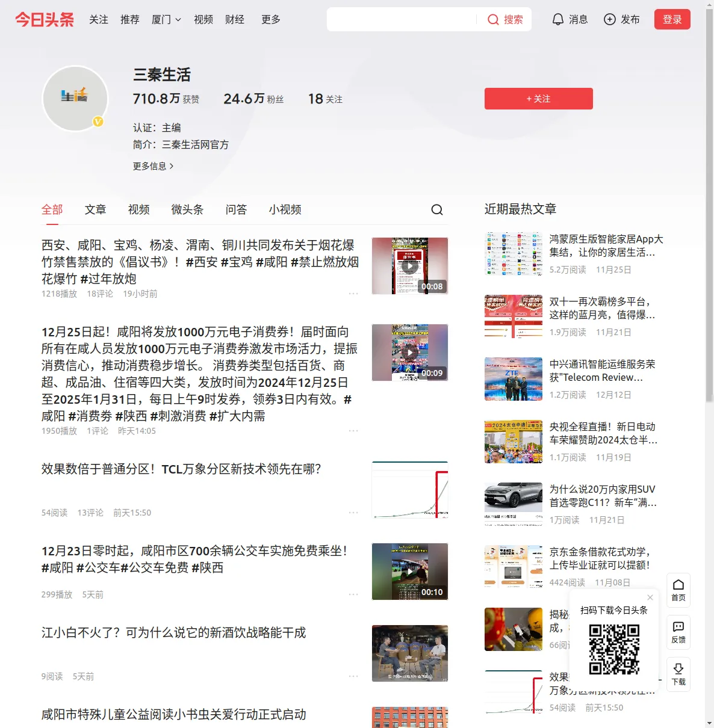Click the 13评论 count on the TCL post
The width and height of the screenshot is (714, 728).
pyautogui.click(x=90, y=513)
